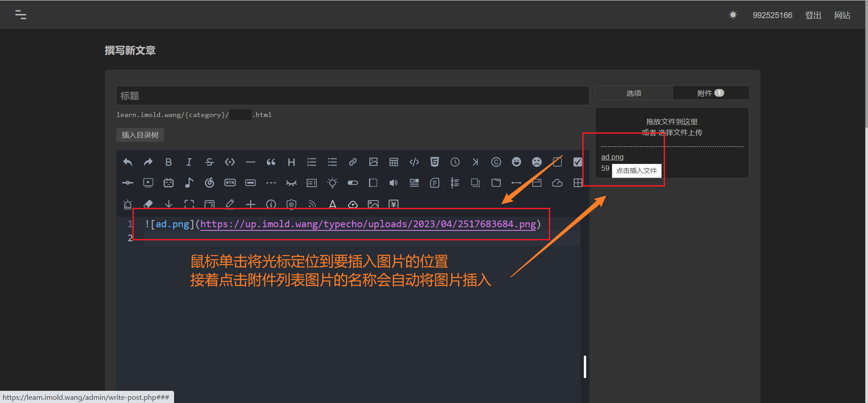Clear content with eraser icon
The width and height of the screenshot is (868, 403).
click(x=148, y=204)
